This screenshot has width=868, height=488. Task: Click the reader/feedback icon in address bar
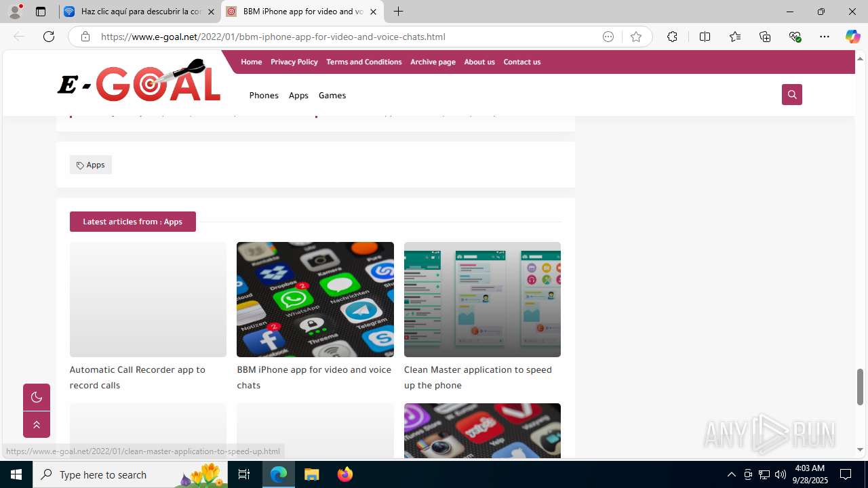(x=608, y=37)
